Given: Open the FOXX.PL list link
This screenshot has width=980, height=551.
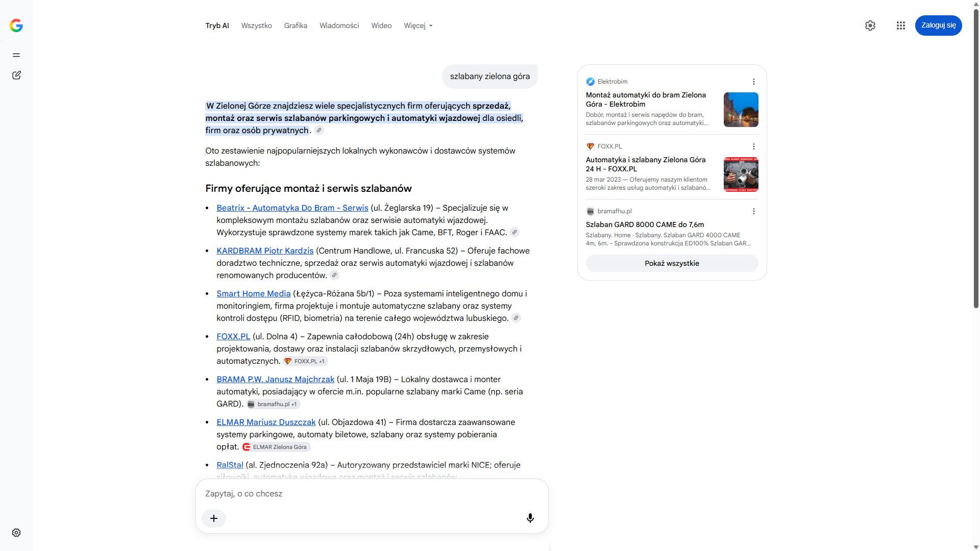Looking at the screenshot, I should 233,337.
